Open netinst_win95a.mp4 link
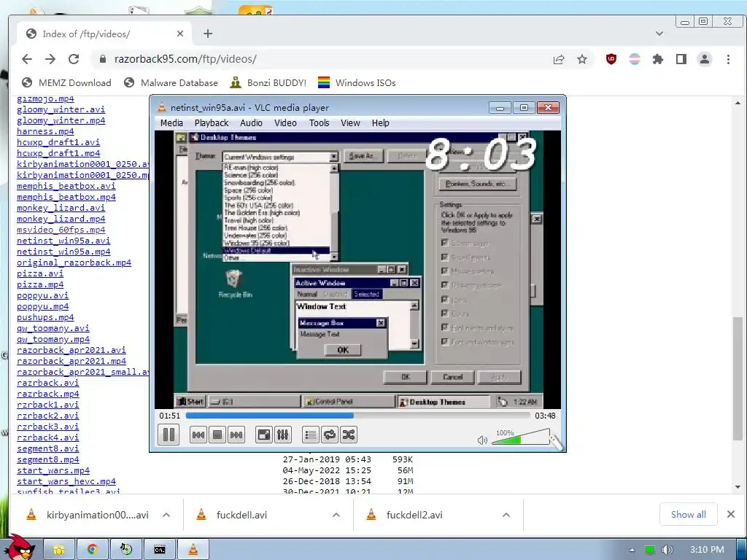Image resolution: width=747 pixels, height=560 pixels. (63, 252)
